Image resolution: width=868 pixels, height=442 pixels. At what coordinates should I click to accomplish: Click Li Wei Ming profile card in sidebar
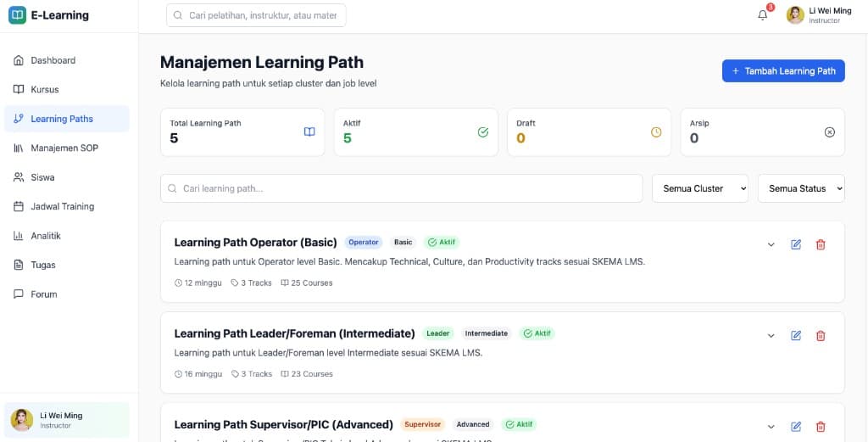[x=67, y=420]
